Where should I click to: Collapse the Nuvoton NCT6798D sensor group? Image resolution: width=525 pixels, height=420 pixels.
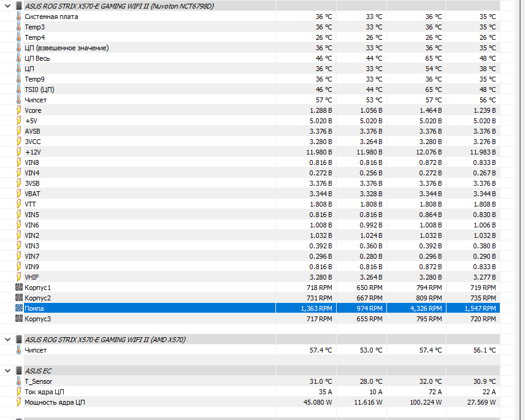[8, 6]
